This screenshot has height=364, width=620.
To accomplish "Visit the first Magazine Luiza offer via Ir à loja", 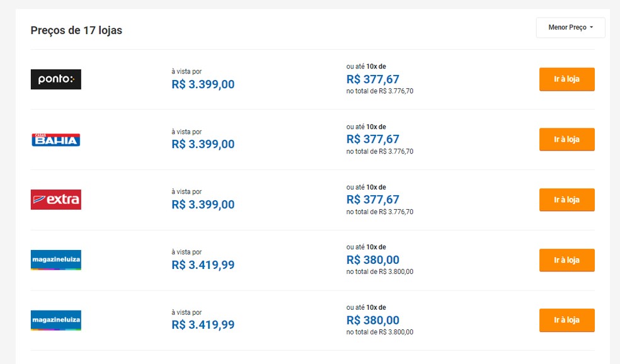I will 566,260.
